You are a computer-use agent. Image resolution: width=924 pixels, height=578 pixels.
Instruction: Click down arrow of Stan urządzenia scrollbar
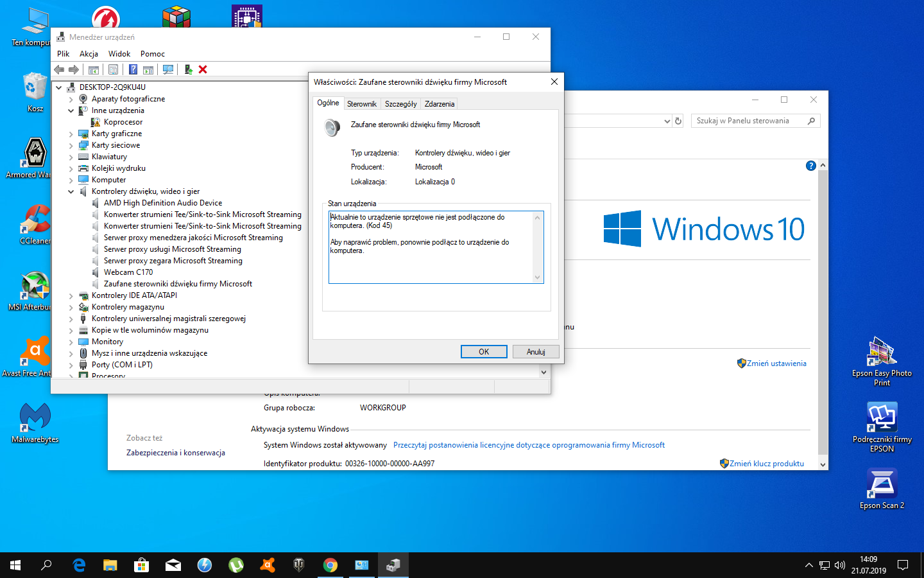(x=538, y=277)
